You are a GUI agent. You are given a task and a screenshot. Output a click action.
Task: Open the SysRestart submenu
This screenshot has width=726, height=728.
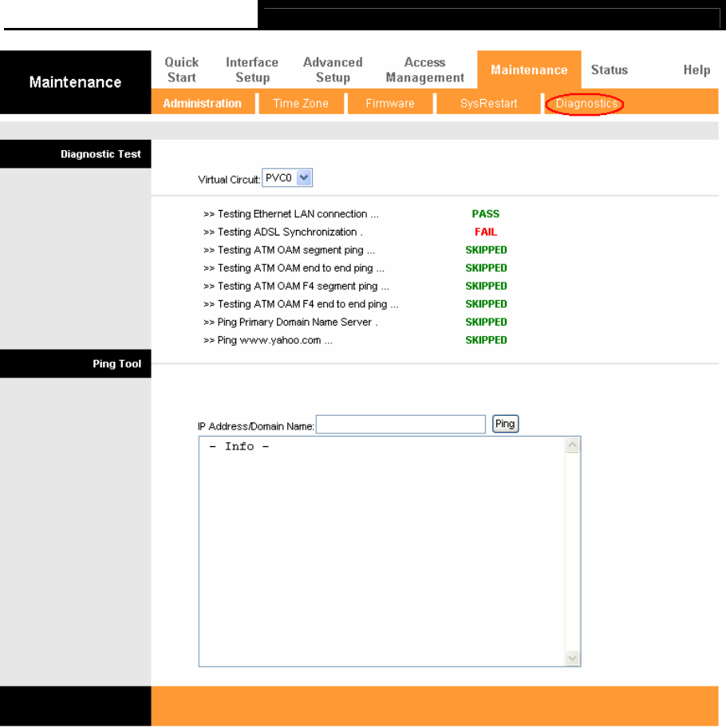[488, 103]
